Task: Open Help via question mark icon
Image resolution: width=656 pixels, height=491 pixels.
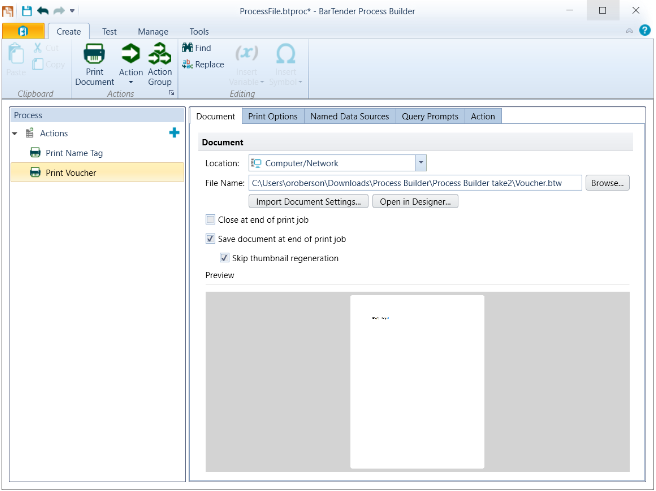Action: (645, 30)
